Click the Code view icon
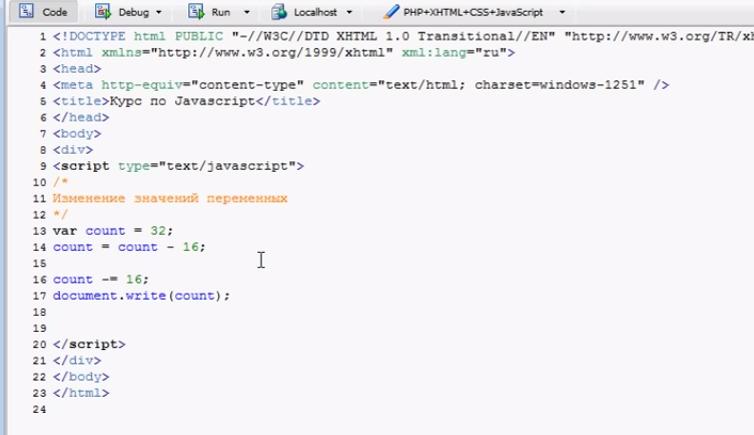The height and width of the screenshot is (435, 754). coord(26,11)
